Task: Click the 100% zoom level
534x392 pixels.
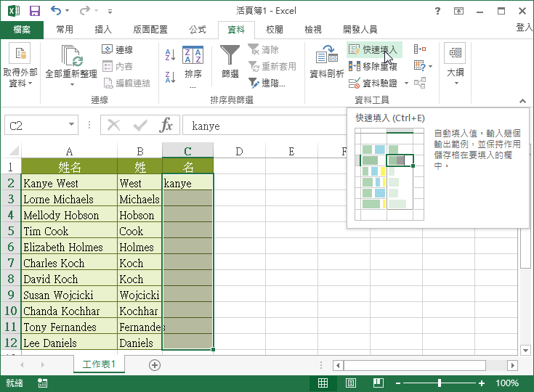Action: tap(507, 383)
